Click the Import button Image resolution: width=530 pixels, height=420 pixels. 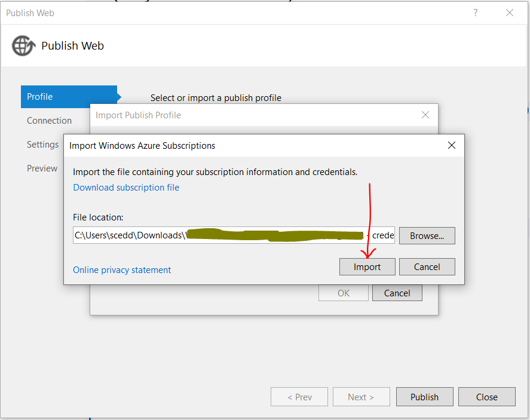pos(367,267)
